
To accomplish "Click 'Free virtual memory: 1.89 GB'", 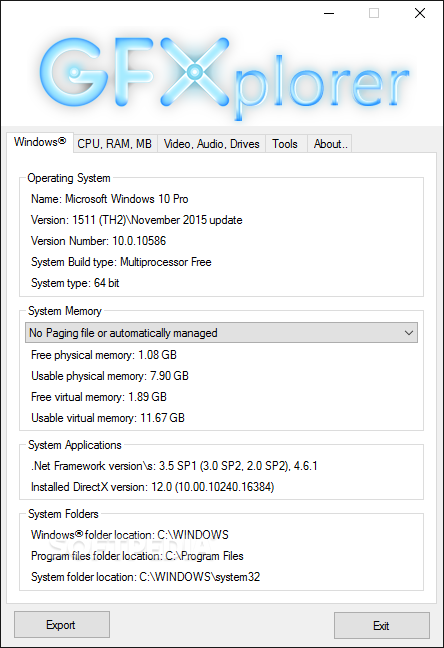I will pyautogui.click(x=99, y=397).
